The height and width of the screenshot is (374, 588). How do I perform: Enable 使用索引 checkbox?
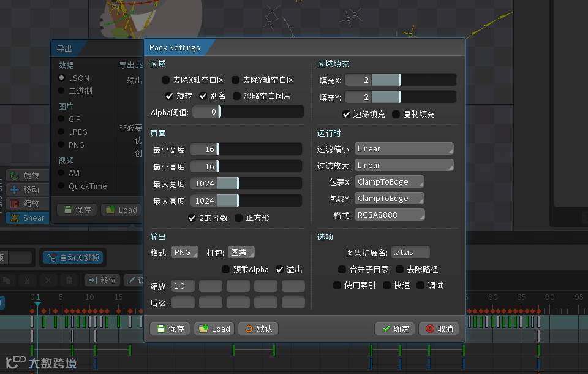pyautogui.click(x=337, y=285)
